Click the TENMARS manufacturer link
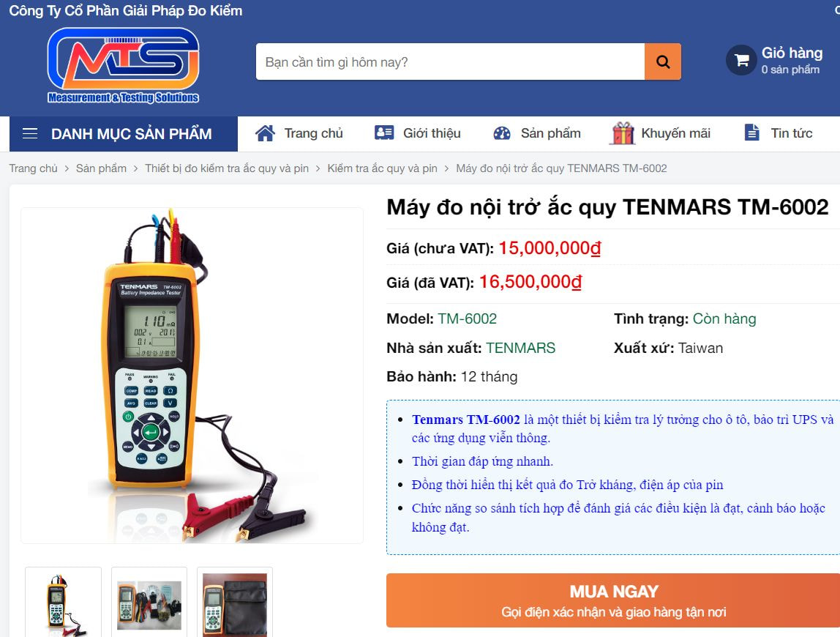Viewport: 840px width, 637px height. pyautogui.click(x=521, y=348)
